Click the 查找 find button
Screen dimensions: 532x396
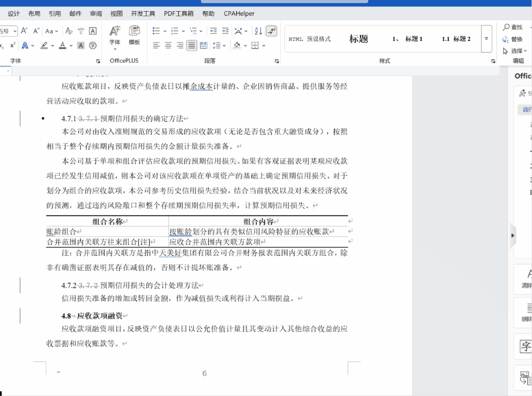513,27
